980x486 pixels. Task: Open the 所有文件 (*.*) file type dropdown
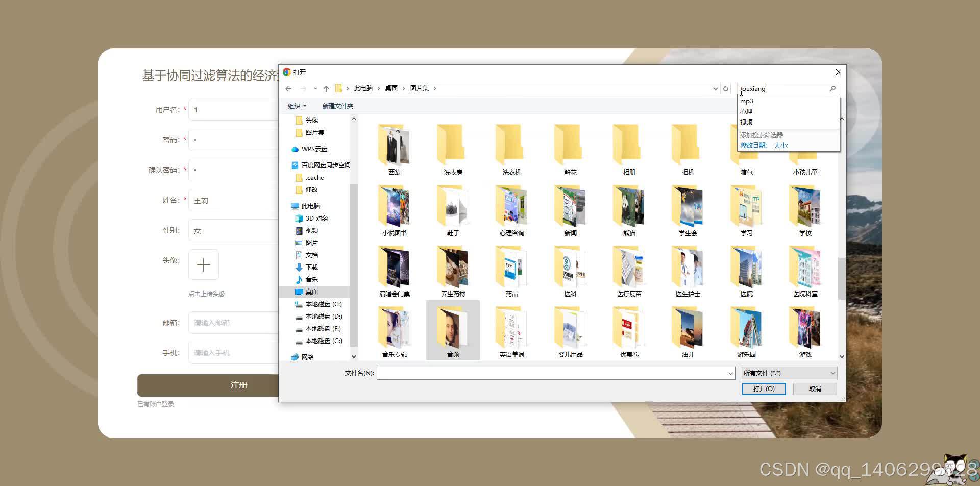tap(788, 372)
